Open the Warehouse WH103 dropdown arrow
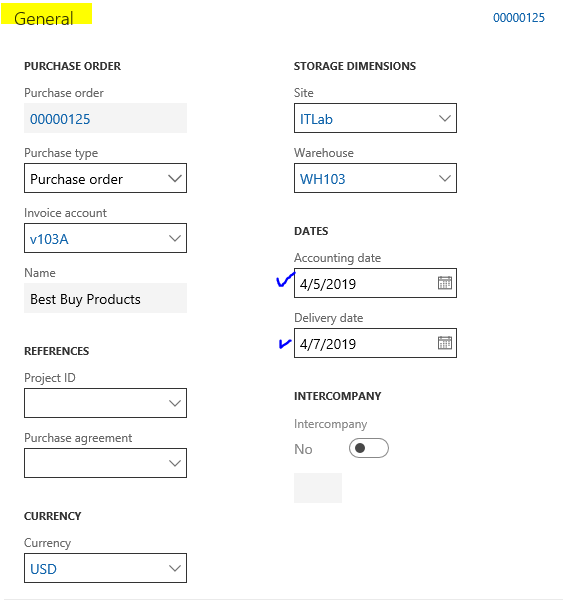Viewport: 563px width, 613px height. (x=445, y=178)
